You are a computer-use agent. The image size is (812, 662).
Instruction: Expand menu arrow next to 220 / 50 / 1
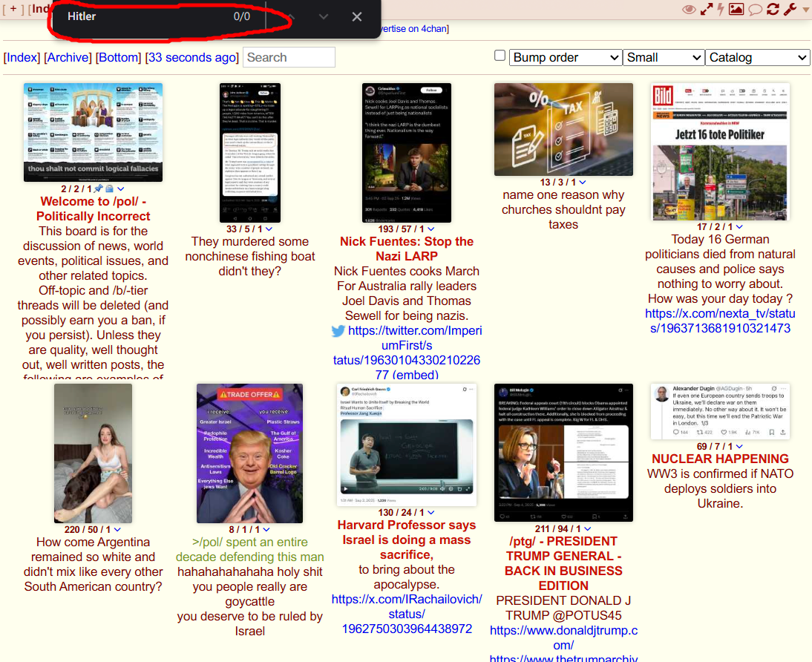[x=117, y=530]
